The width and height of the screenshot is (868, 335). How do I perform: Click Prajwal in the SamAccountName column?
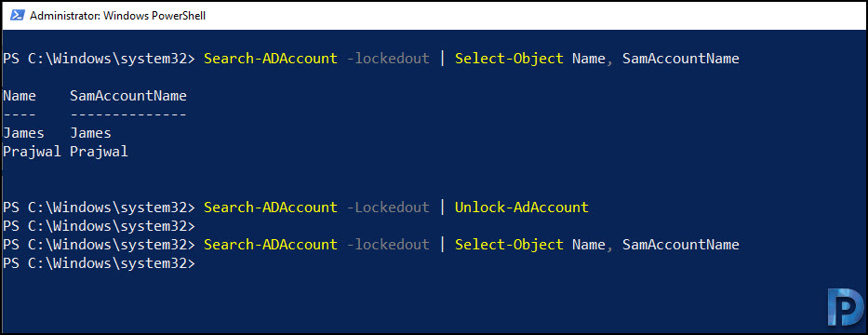click(100, 152)
